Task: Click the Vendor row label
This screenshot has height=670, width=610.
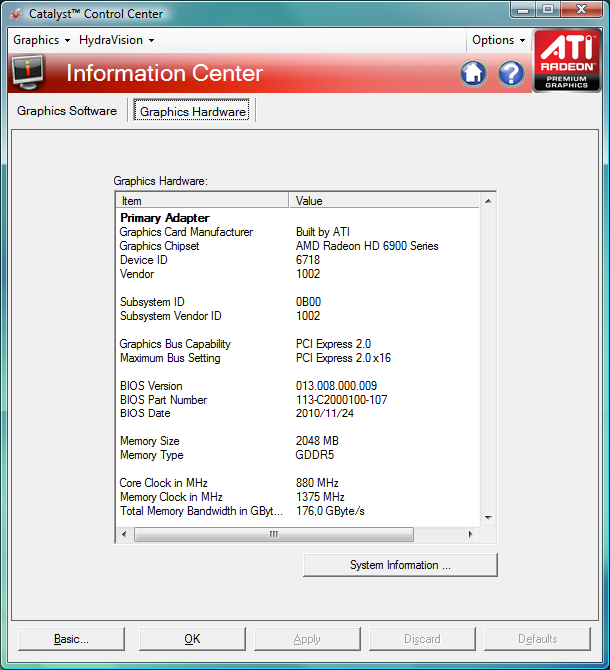Action: [137, 274]
